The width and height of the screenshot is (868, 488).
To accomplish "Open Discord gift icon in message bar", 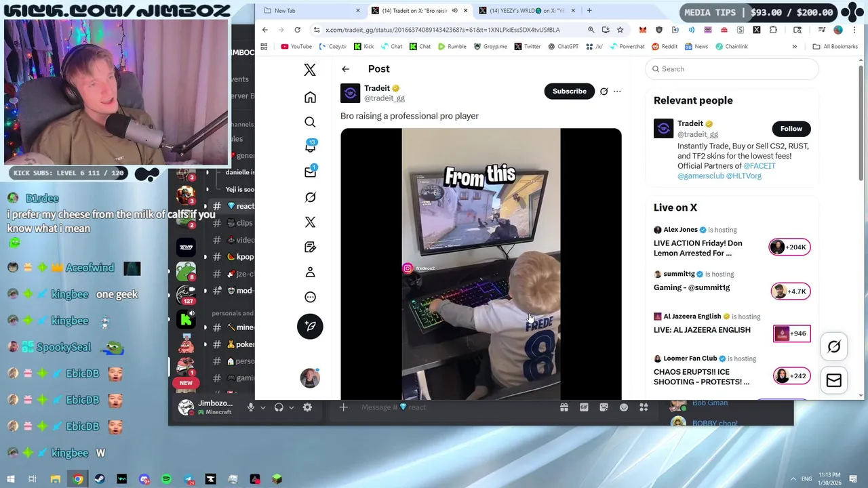I will point(564,407).
